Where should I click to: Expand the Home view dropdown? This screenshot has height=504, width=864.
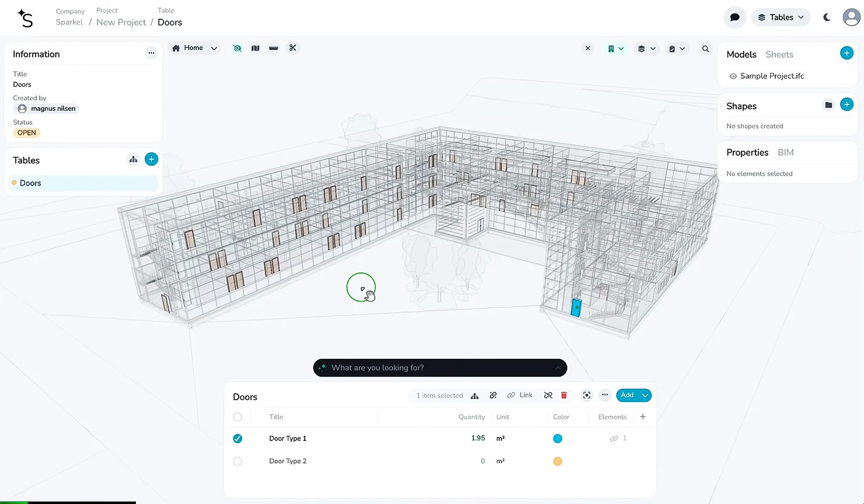(214, 48)
